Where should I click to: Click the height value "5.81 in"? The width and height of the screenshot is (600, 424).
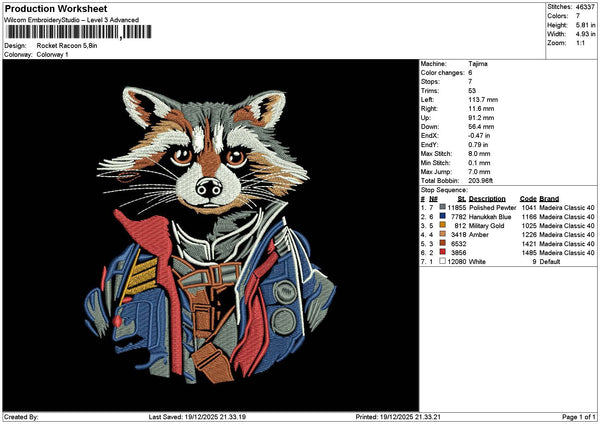coord(585,25)
